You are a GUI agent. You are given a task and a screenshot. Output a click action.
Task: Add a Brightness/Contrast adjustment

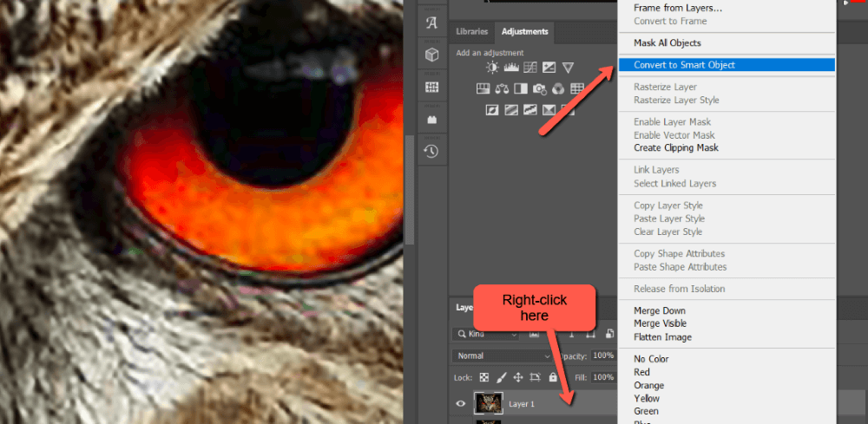click(x=492, y=68)
